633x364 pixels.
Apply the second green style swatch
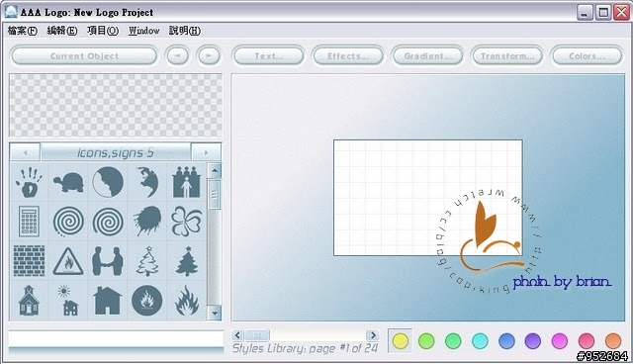click(453, 341)
